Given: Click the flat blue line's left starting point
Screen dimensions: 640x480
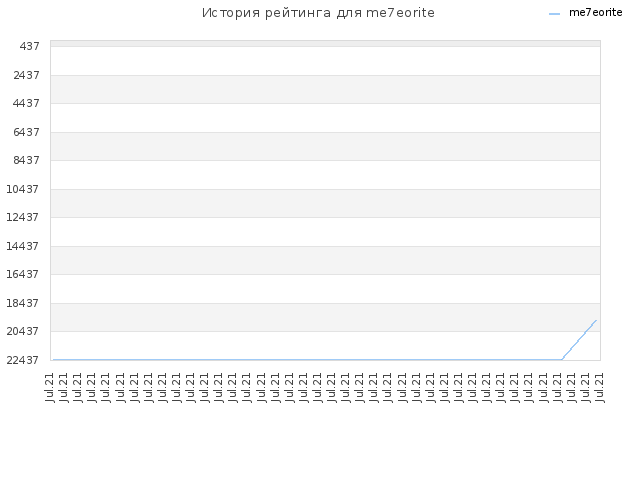Looking at the screenshot, I should (x=53, y=360).
